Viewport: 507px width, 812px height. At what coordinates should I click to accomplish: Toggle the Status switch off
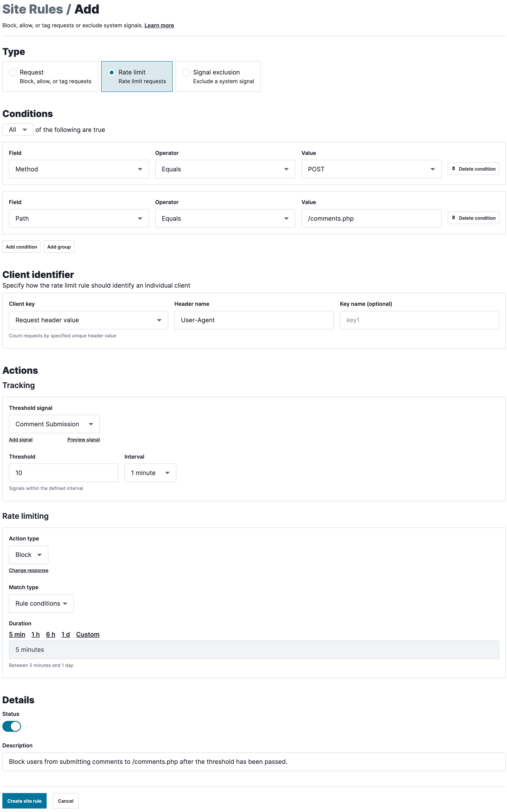pyautogui.click(x=12, y=726)
